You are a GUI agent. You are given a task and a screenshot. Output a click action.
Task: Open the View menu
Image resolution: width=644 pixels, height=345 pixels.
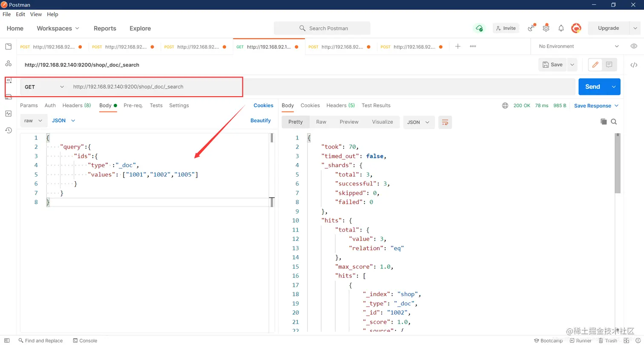click(36, 14)
